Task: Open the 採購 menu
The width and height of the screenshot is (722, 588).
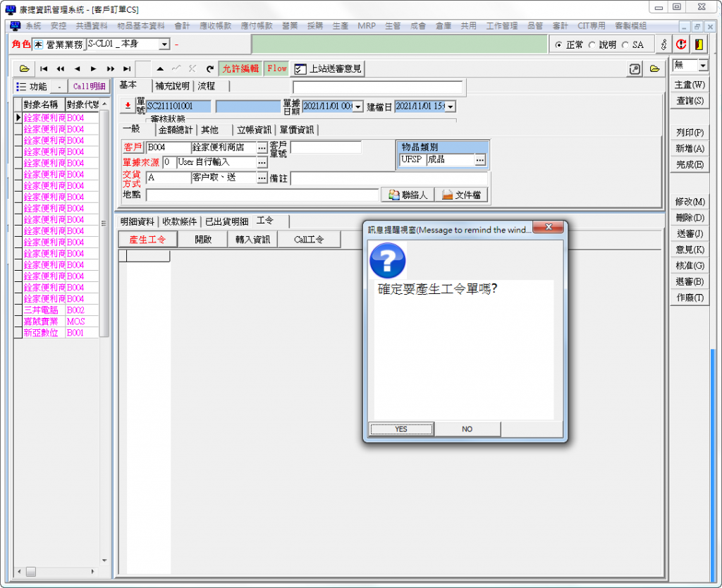Action: pyautogui.click(x=314, y=25)
